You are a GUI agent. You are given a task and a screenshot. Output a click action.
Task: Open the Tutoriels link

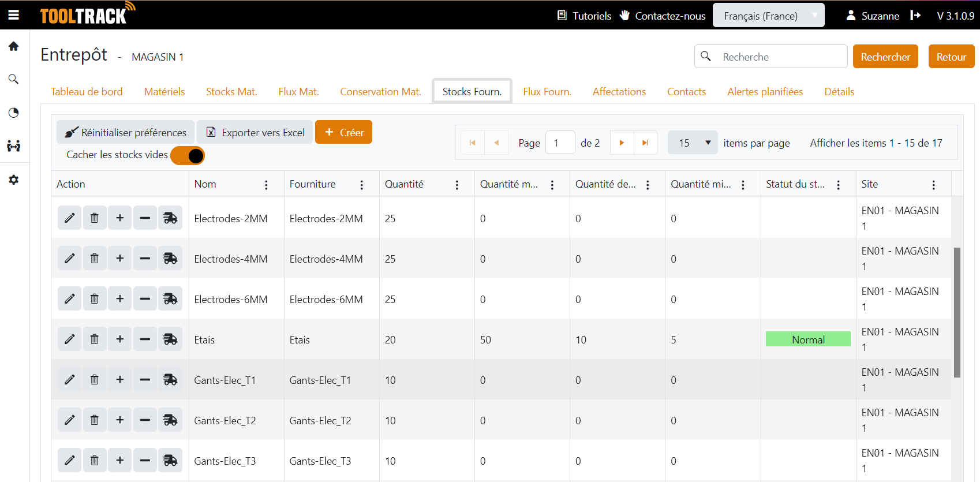[x=584, y=16]
